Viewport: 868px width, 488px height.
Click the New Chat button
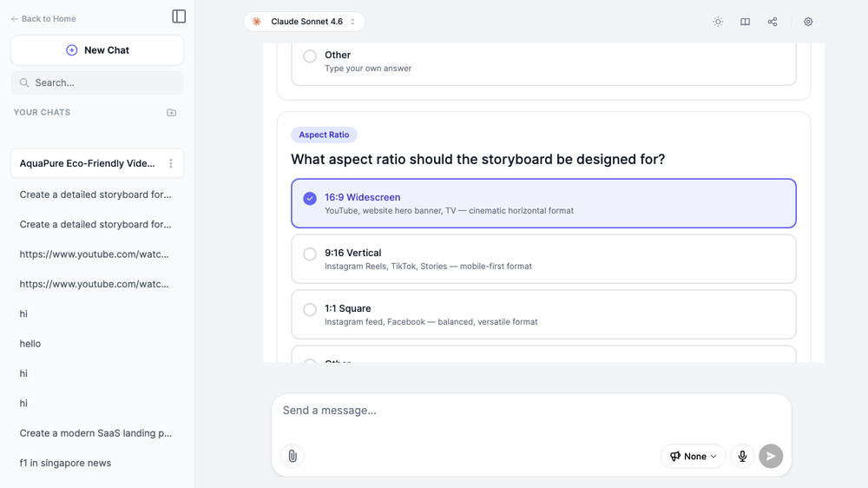(97, 50)
